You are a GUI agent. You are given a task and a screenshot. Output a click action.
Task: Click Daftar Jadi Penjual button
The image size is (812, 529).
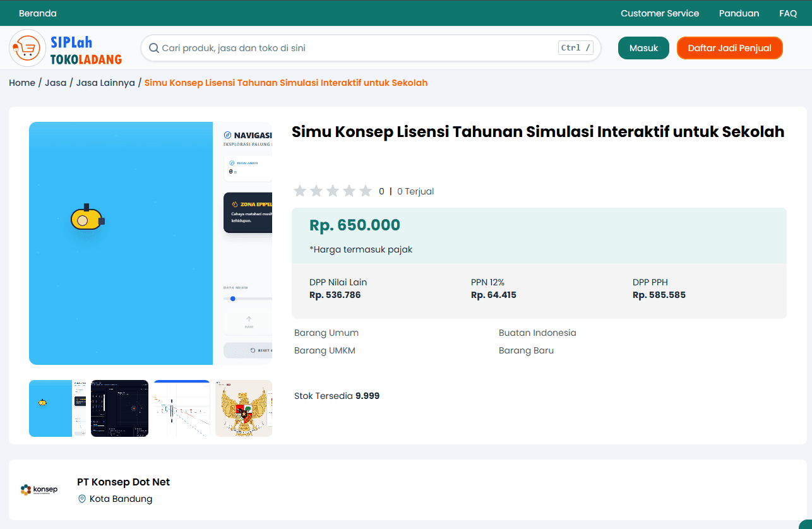[x=729, y=47]
